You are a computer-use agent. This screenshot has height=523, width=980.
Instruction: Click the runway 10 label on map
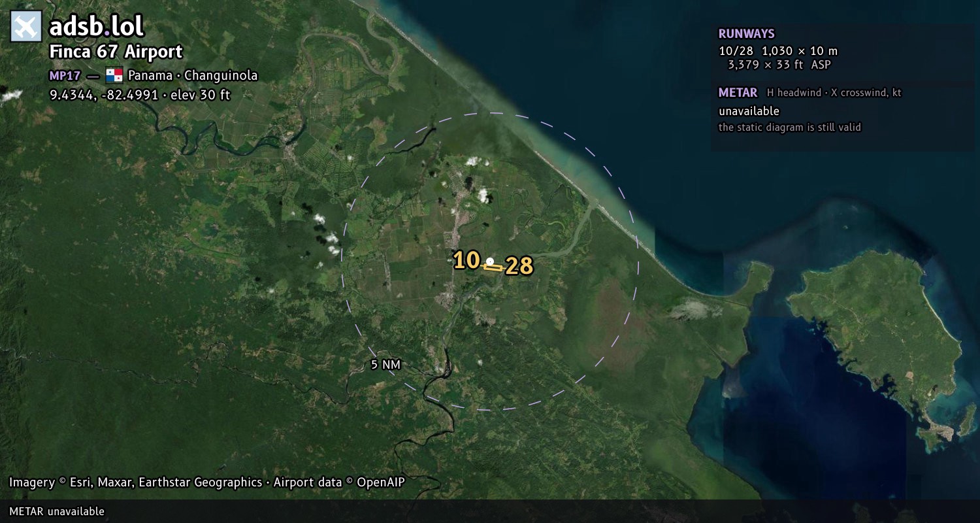pyautogui.click(x=467, y=260)
